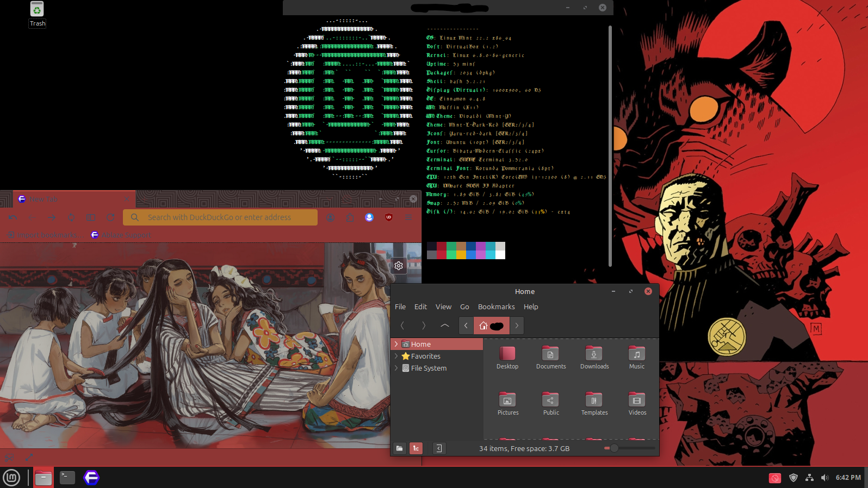Image resolution: width=868 pixels, height=488 pixels.
Task: Open the Videos folder
Action: coord(637,404)
